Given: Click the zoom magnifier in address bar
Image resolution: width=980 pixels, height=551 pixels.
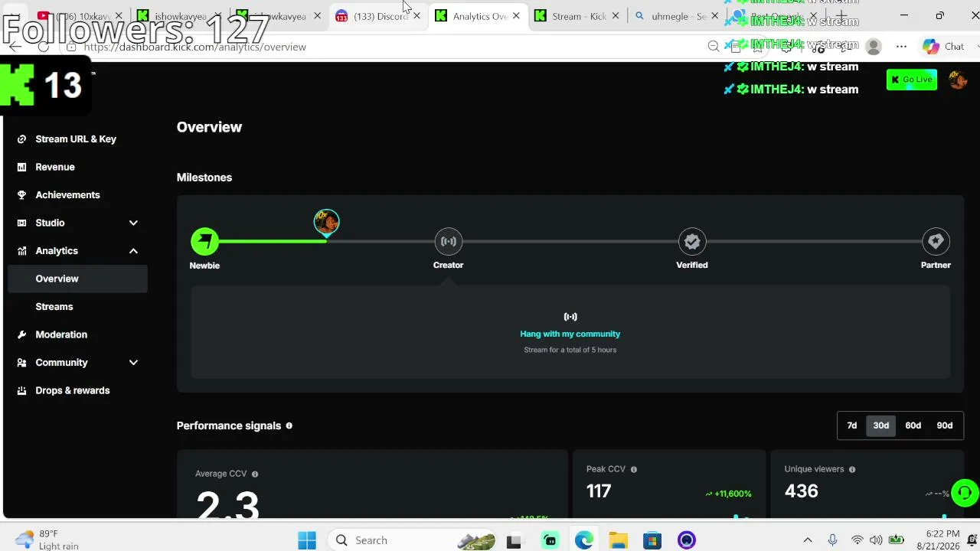Looking at the screenshot, I should coord(714,47).
